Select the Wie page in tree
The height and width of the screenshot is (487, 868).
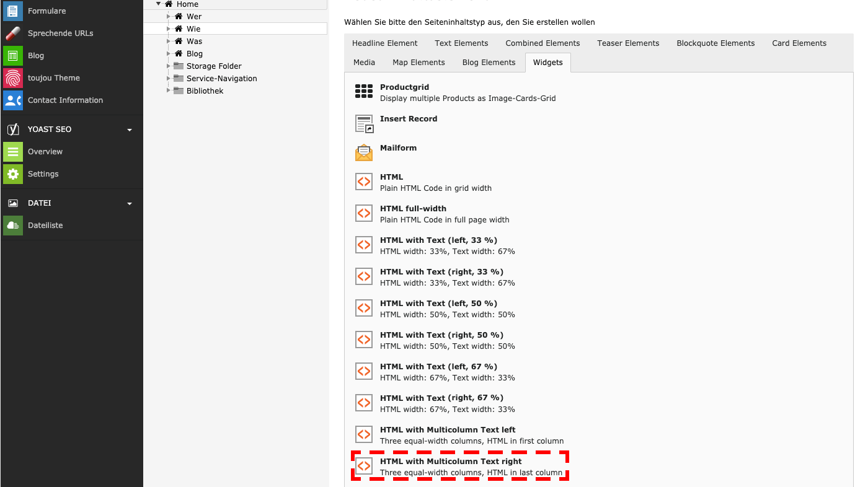point(193,29)
